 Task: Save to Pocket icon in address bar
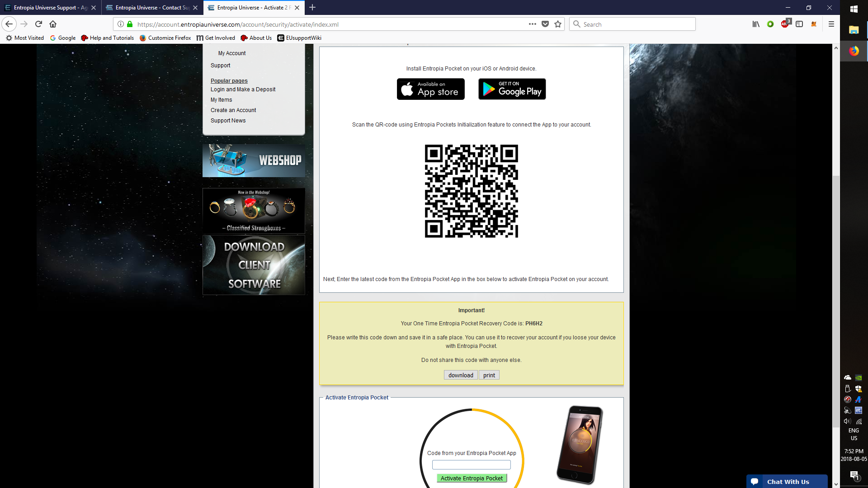[545, 24]
